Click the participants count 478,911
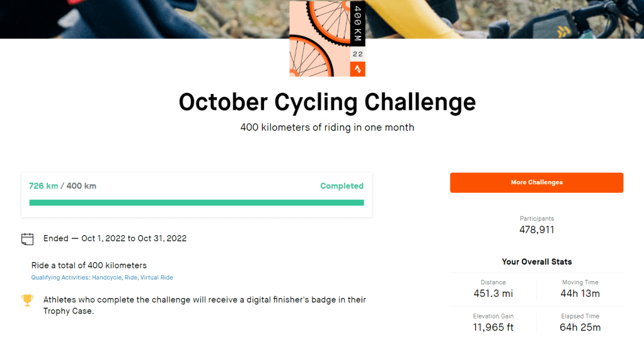Screen dimensions: 644x338 pos(536,230)
